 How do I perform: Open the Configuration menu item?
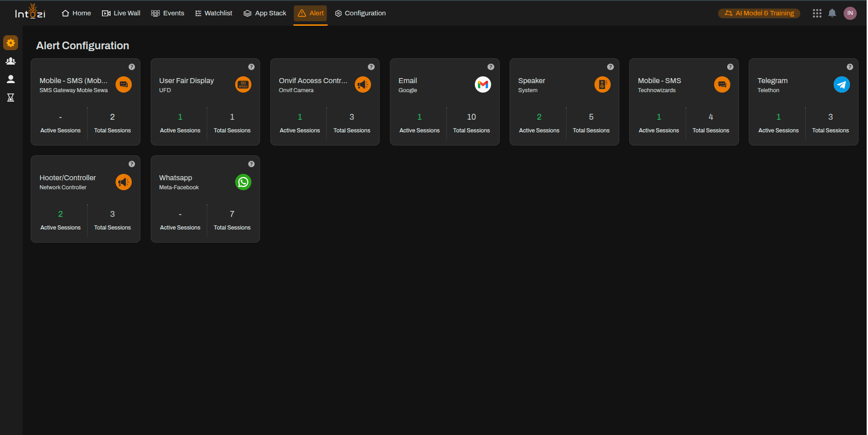360,13
